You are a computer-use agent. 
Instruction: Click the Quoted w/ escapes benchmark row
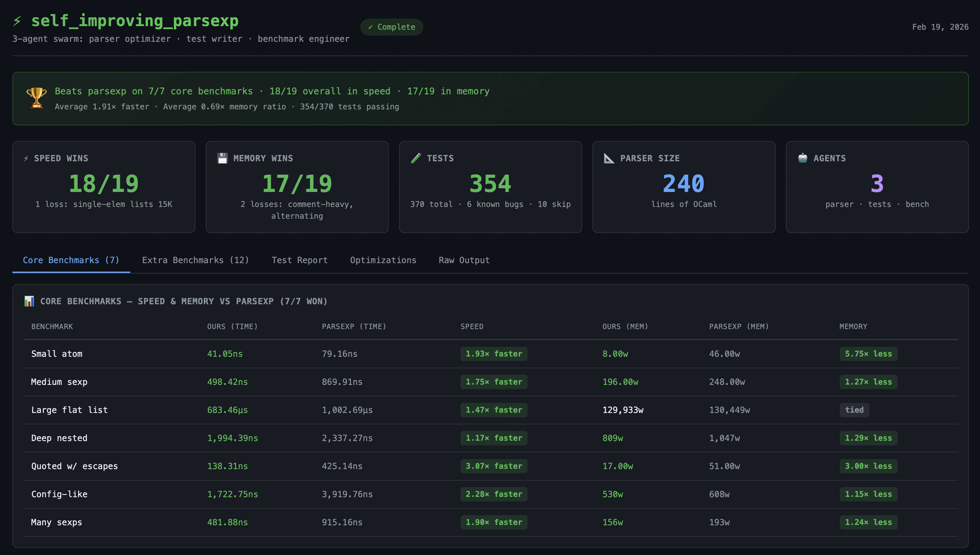tap(74, 466)
